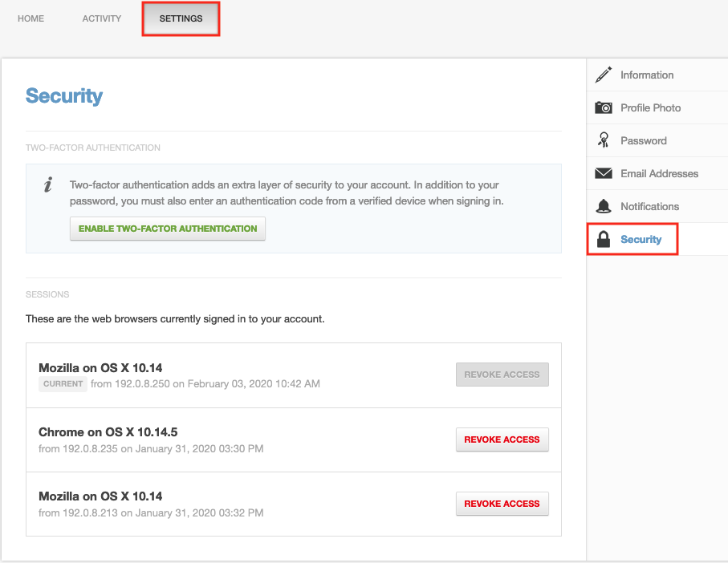728x563 pixels.
Task: Select the SETTINGS tab
Action: tap(181, 18)
